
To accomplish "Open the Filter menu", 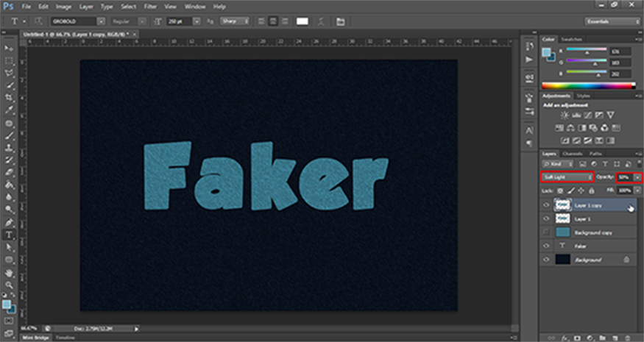I will [150, 6].
